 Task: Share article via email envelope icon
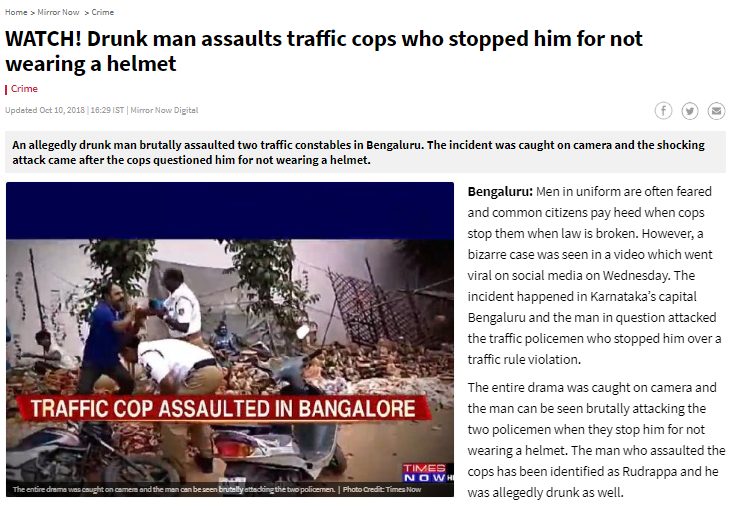pos(716,111)
